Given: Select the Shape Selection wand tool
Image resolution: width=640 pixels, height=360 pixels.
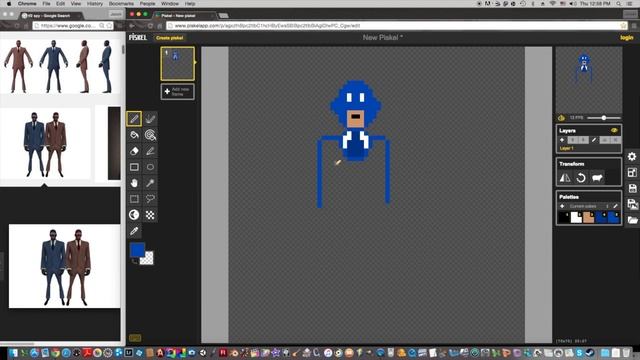Looking at the screenshot, I should point(150,183).
